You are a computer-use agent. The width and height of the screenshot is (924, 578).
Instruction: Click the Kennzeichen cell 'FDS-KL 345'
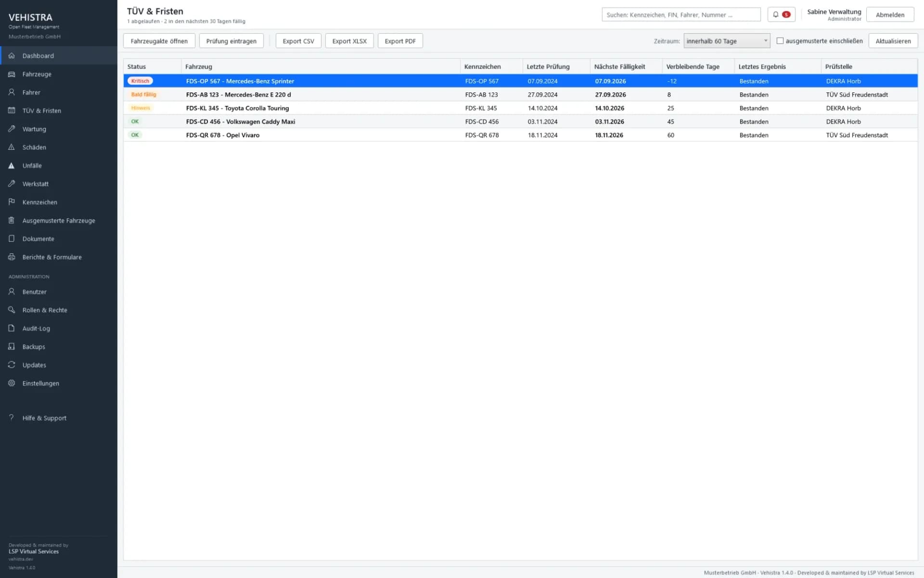point(481,108)
